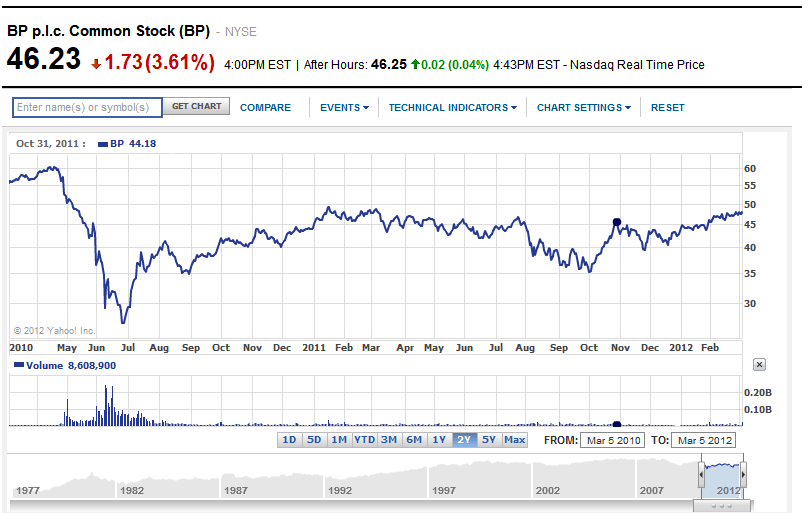This screenshot has width=805, height=513.
Task: Click the 1982 label in overview timeline
Action: pyautogui.click(x=132, y=490)
